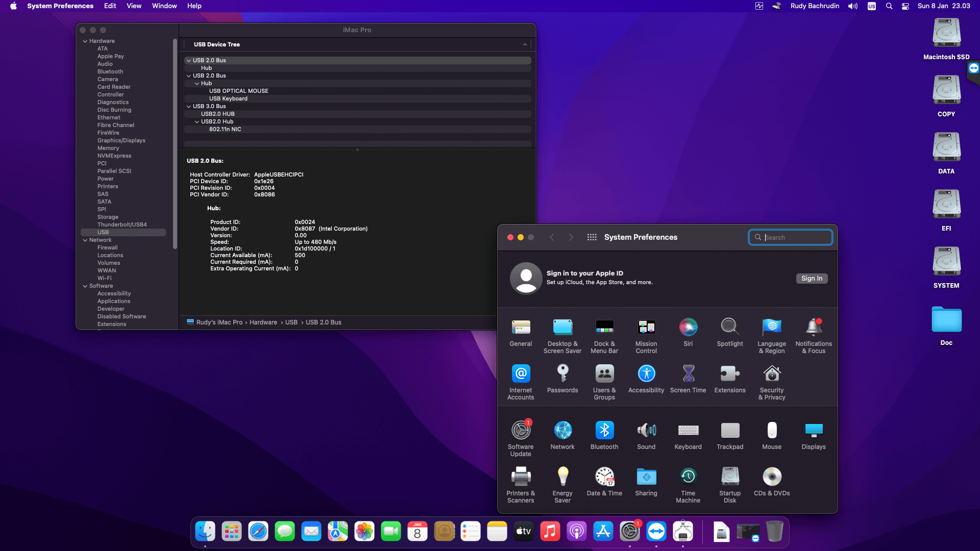
Task: Click the show all preferences grid icon
Action: tap(592, 237)
